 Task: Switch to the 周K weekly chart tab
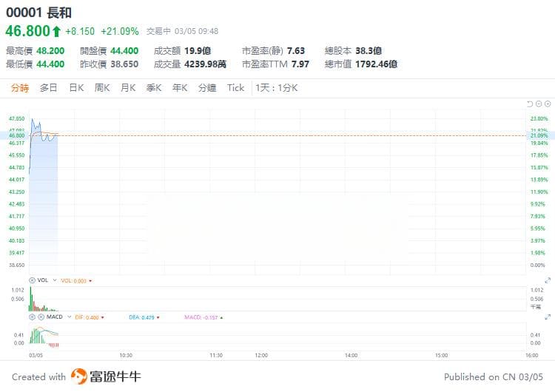coord(102,88)
